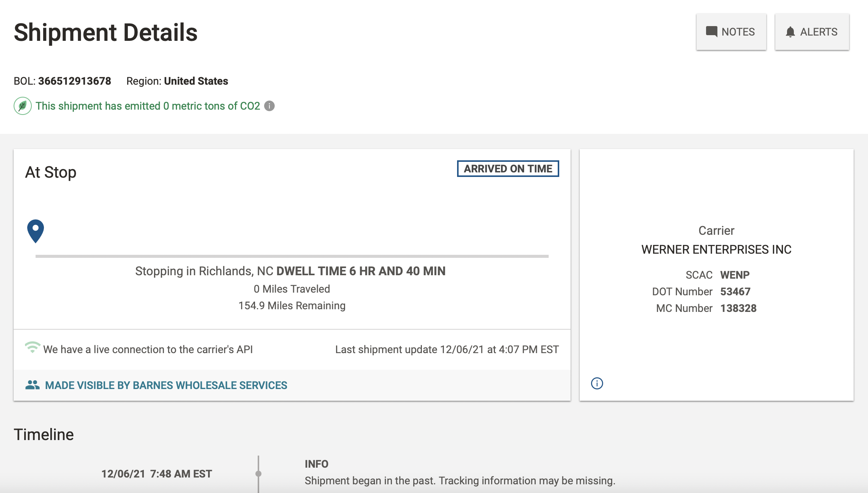Viewport: 868px width, 493px height.
Task: Click the Timeline section heading
Action: (x=44, y=434)
